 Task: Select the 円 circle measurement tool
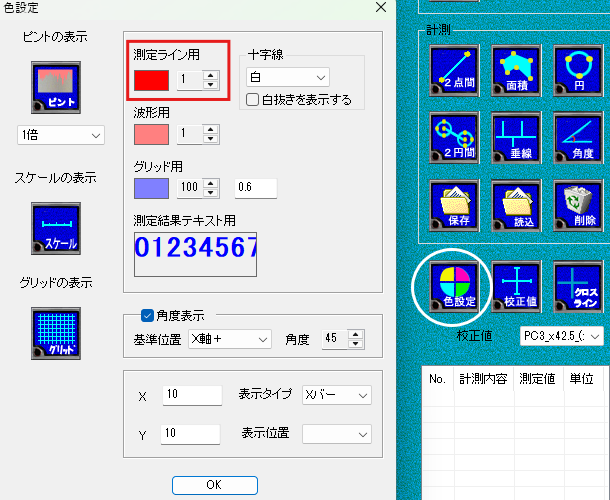pos(578,70)
